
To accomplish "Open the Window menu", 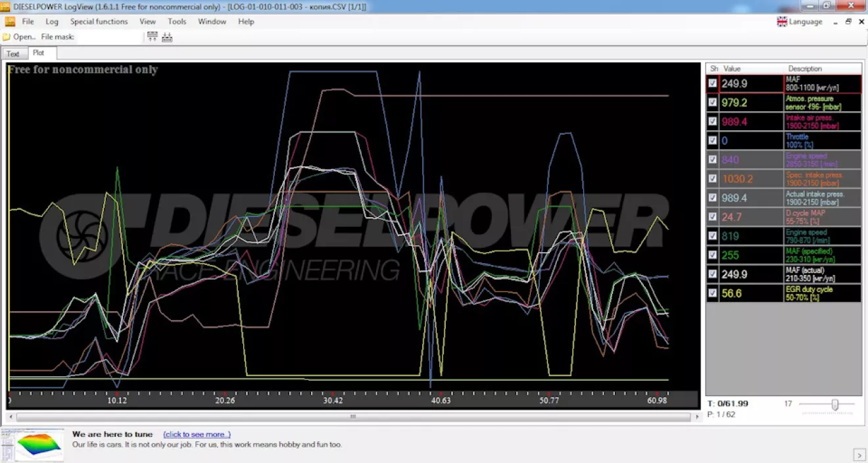I will coord(212,22).
